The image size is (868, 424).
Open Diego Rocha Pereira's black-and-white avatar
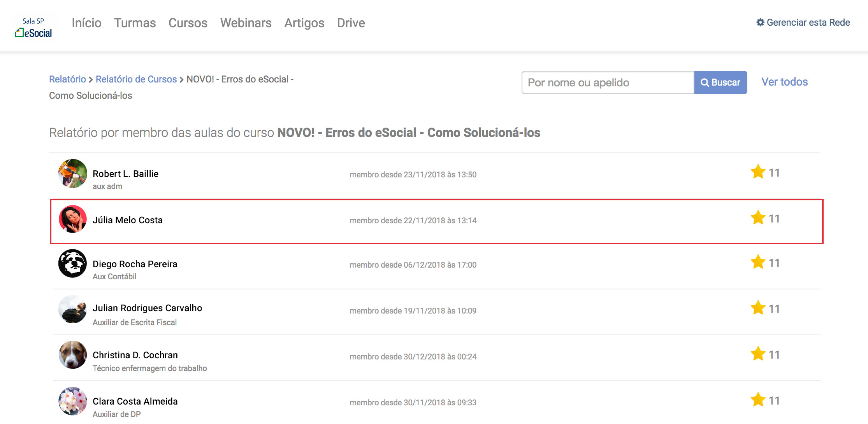pos(72,263)
